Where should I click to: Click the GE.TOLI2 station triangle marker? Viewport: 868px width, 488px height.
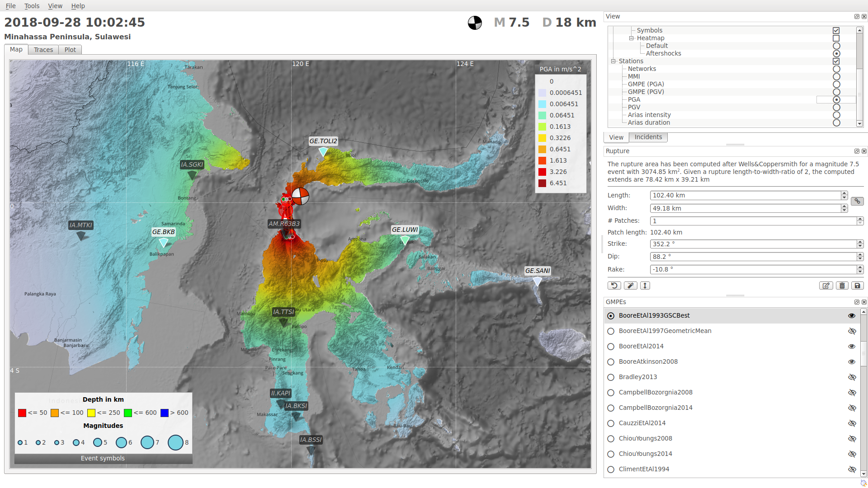pyautogui.click(x=323, y=152)
